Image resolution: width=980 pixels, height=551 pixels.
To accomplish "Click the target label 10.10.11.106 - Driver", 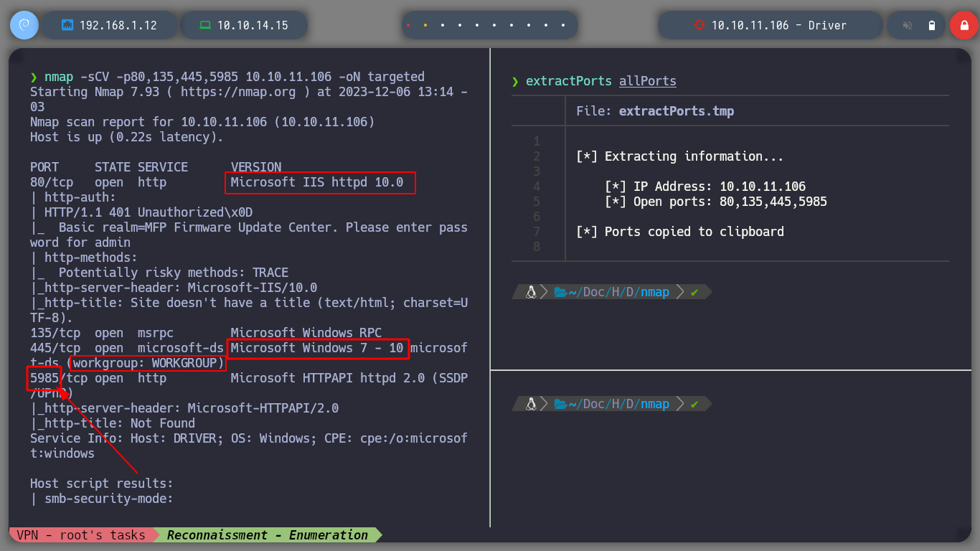I will (779, 25).
